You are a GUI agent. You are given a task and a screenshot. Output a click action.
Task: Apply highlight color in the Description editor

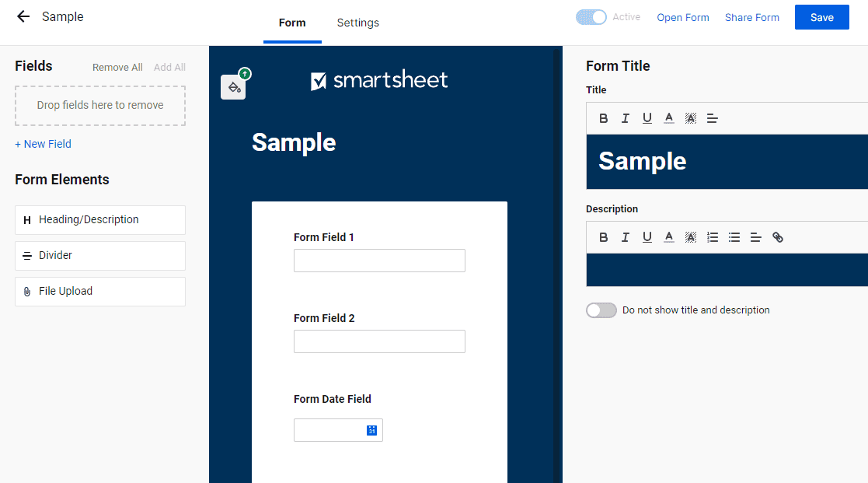[691, 237]
